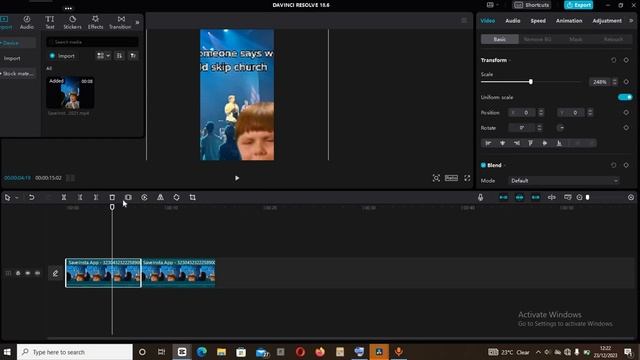Viewport: 640px width, 360px height.
Task: Open media view mode dropdown
Action: [103, 56]
